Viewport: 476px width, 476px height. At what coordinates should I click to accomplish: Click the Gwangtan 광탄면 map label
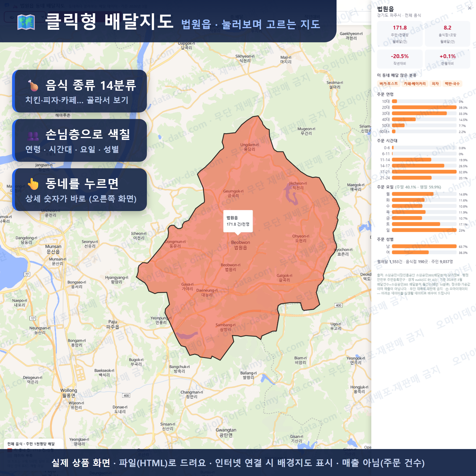point(226,432)
